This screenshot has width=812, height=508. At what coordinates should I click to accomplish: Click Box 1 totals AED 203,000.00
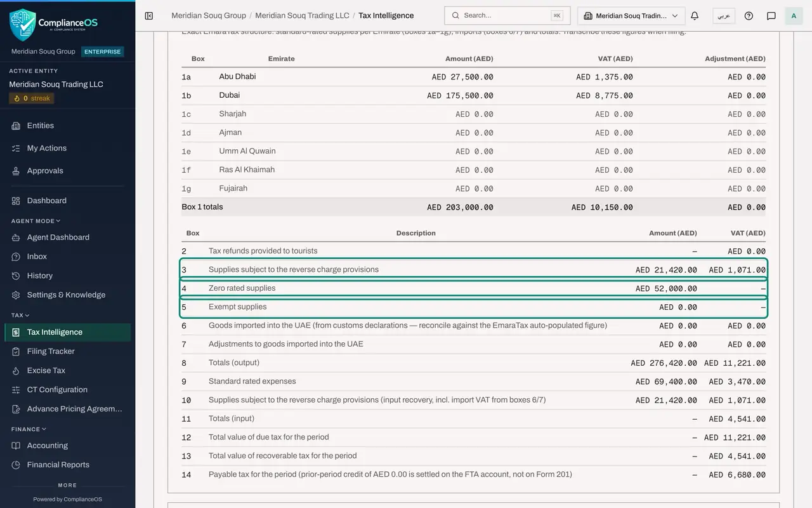[460, 208]
